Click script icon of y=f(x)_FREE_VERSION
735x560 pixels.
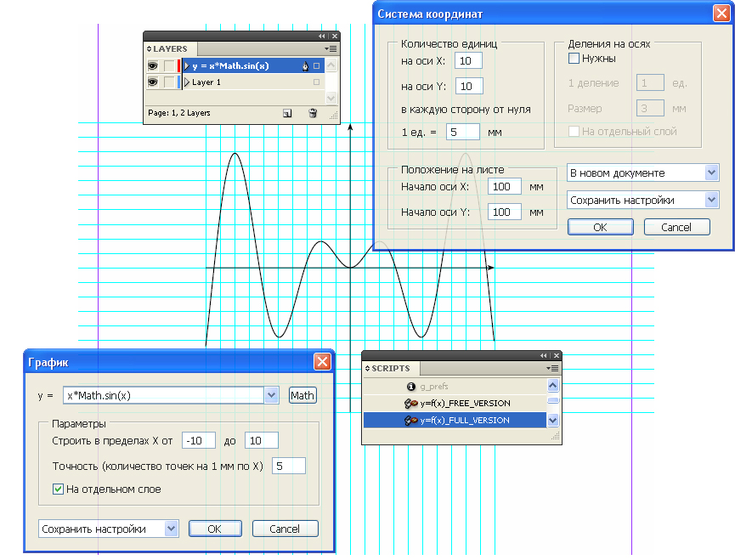click(411, 404)
